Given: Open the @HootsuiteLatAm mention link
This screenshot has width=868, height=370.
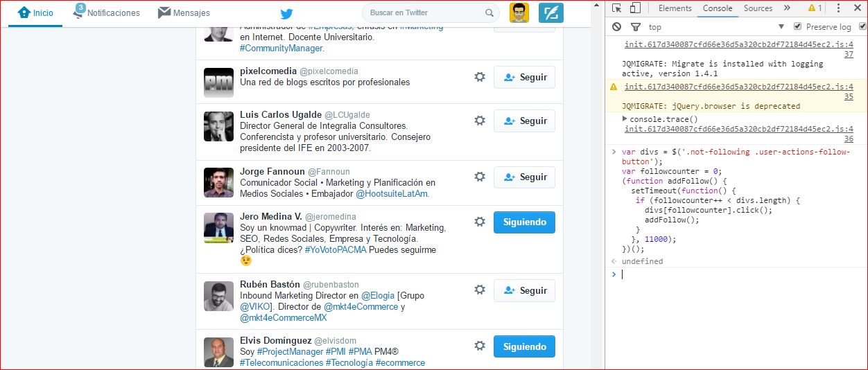Looking at the screenshot, I should [392, 194].
